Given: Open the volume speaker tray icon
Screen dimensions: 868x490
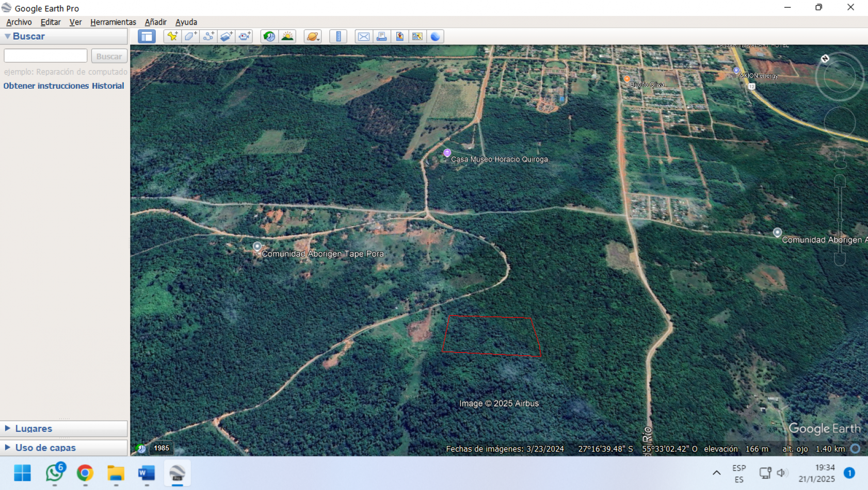Looking at the screenshot, I should [781, 473].
